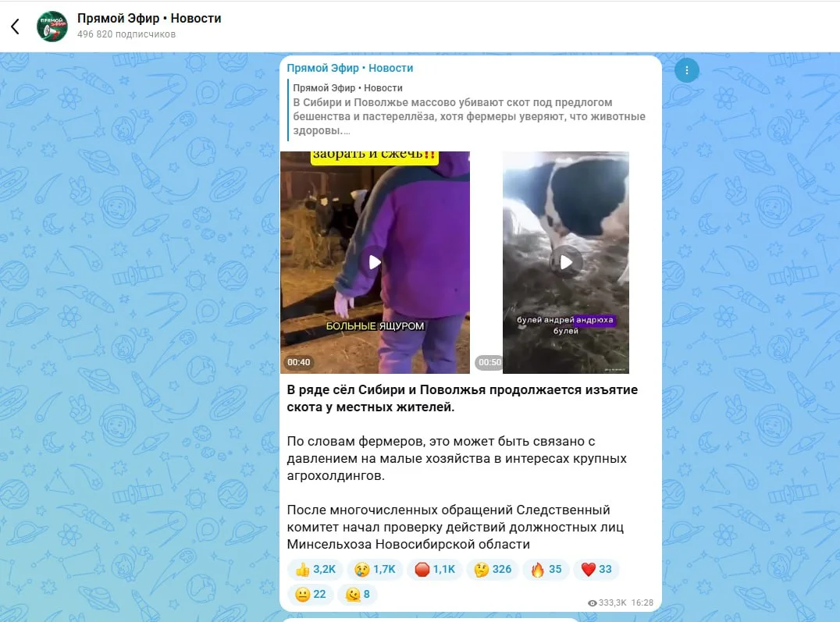Play the 00:50 cow video
This screenshot has height=622, width=840.
(x=566, y=262)
